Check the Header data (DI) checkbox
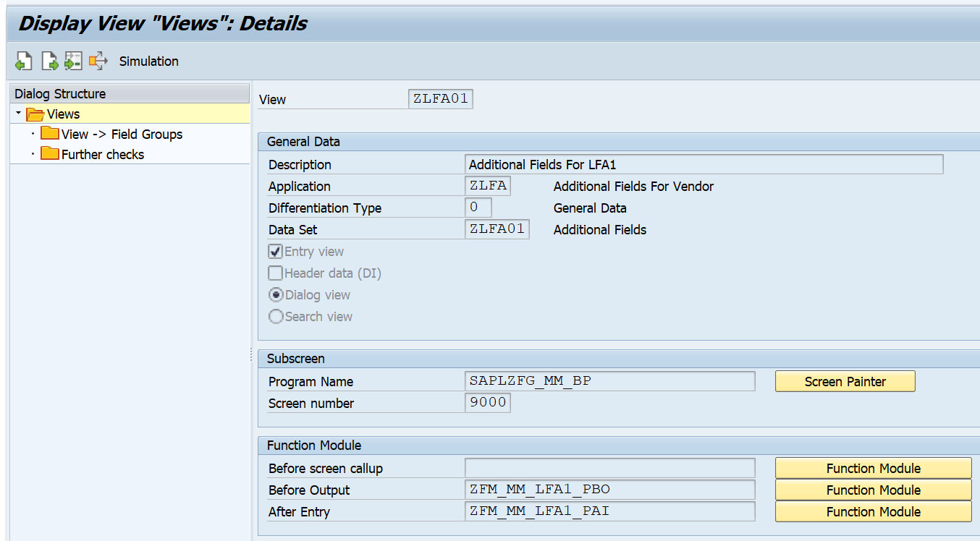The height and width of the screenshot is (541, 980). pos(274,273)
